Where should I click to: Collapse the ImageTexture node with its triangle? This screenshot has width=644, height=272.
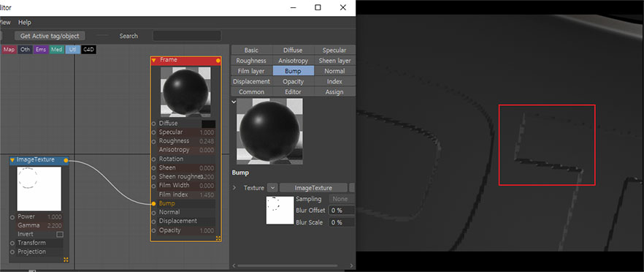click(12, 160)
